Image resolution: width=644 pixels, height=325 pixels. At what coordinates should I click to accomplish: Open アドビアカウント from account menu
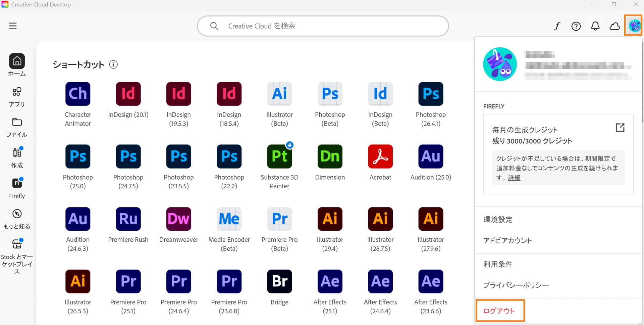[507, 240]
